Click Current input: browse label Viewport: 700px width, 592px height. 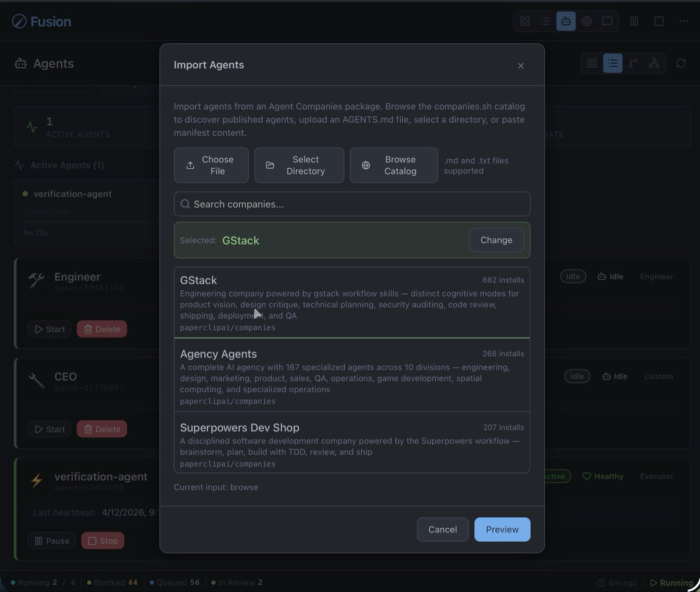point(216,487)
